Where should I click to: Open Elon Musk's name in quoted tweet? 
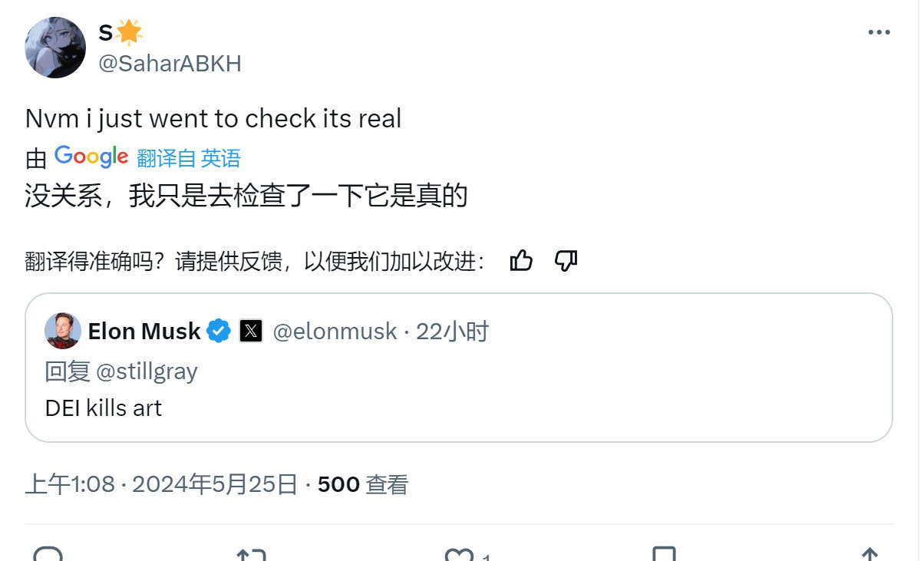pos(144,332)
